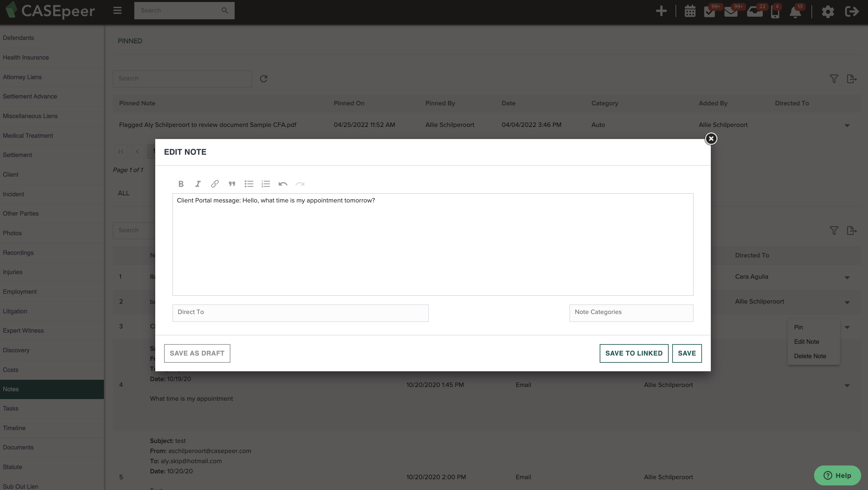Export the pinned notes table
Image resolution: width=868 pixels, height=490 pixels.
point(851,79)
